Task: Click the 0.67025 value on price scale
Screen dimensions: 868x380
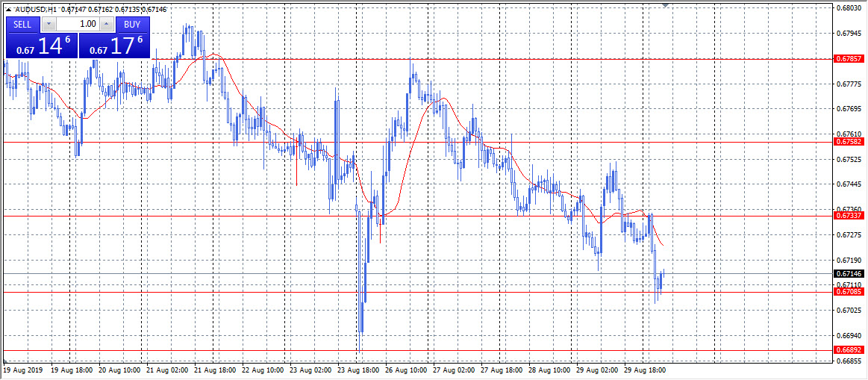Action: coord(849,311)
